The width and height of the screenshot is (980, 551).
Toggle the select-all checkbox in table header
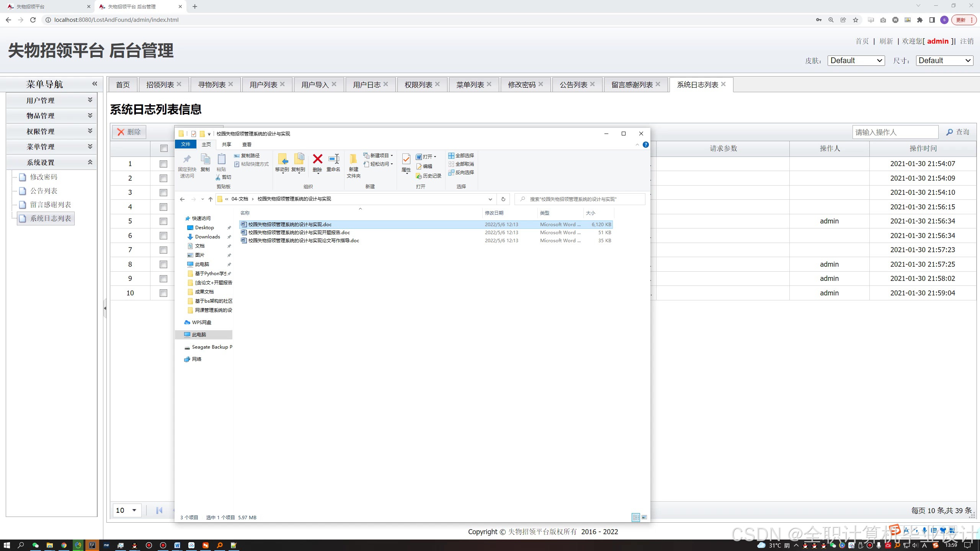point(164,148)
